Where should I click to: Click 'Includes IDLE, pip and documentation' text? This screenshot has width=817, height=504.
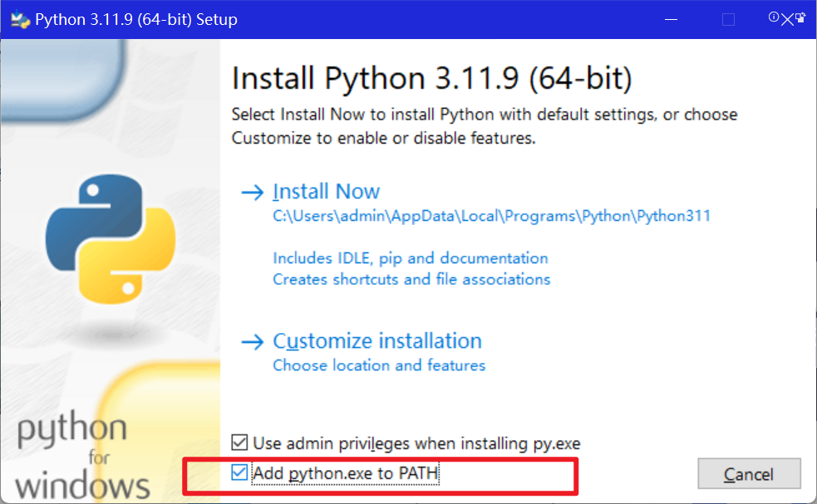[x=410, y=258]
